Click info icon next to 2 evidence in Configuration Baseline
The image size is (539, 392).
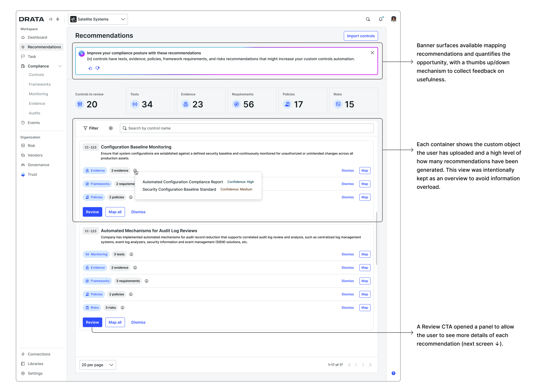click(135, 171)
